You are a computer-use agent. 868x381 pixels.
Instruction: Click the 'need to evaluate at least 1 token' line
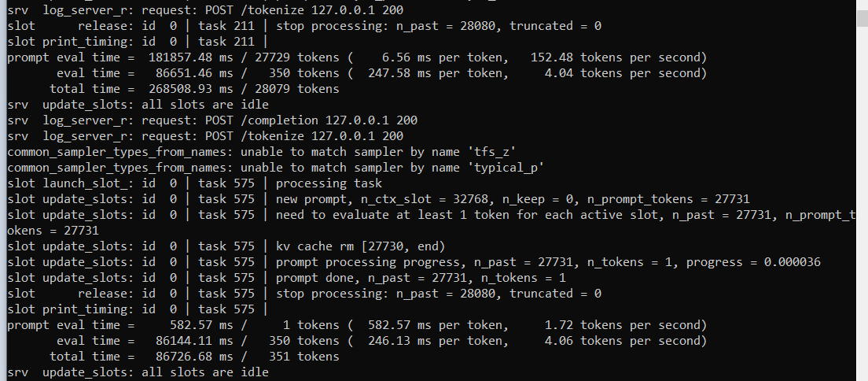(x=431, y=223)
